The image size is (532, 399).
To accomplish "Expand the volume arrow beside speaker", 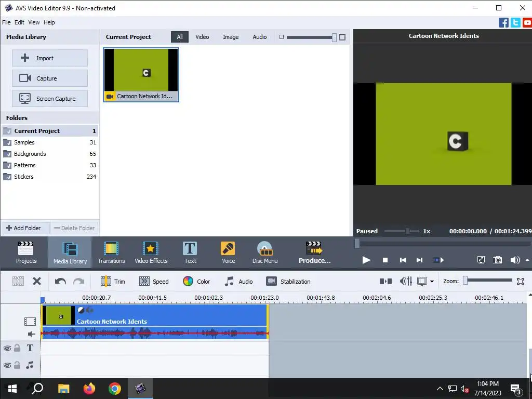I will coord(527,260).
